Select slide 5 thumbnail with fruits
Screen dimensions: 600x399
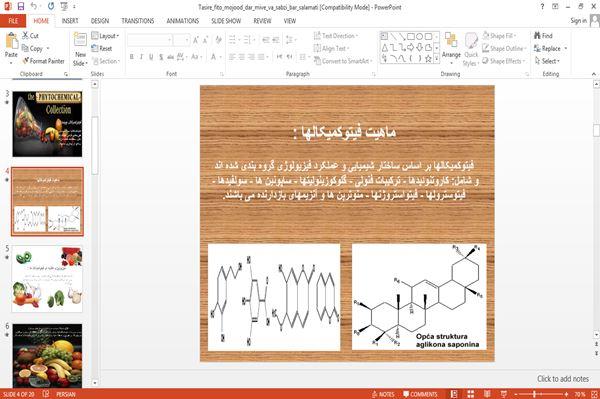[47, 279]
